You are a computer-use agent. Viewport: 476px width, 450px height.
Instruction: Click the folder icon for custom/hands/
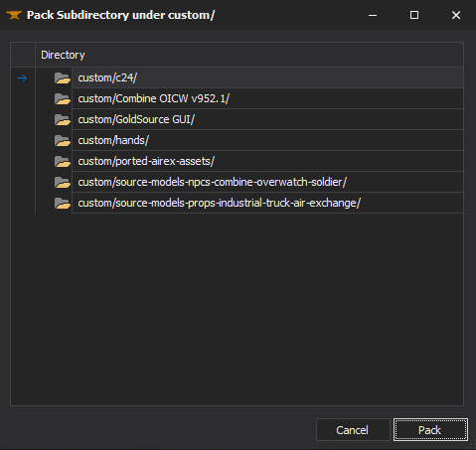click(63, 141)
